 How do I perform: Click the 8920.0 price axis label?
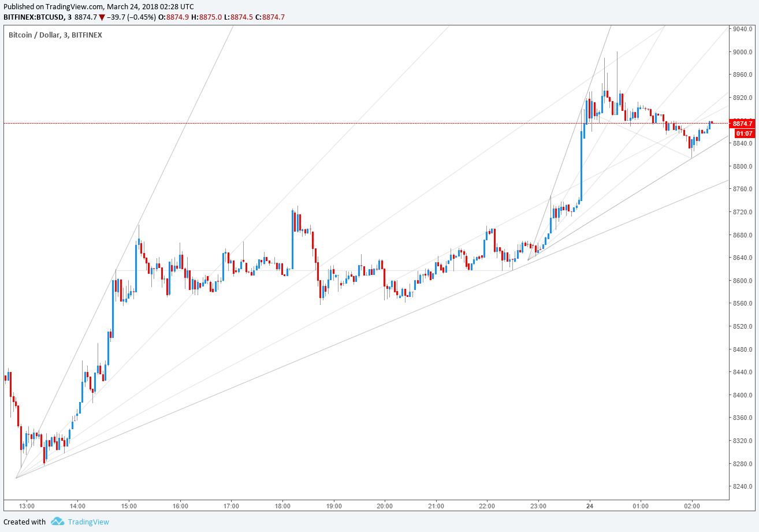click(742, 98)
